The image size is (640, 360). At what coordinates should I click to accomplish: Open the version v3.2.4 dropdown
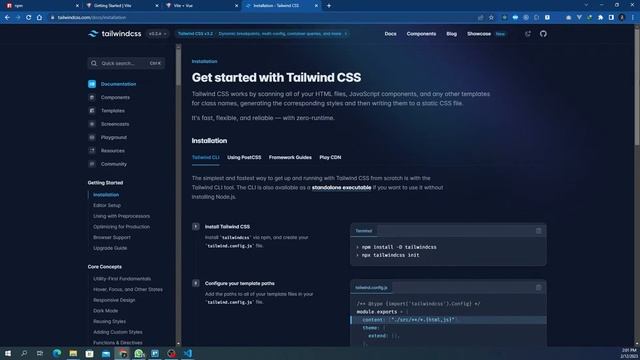[158, 34]
